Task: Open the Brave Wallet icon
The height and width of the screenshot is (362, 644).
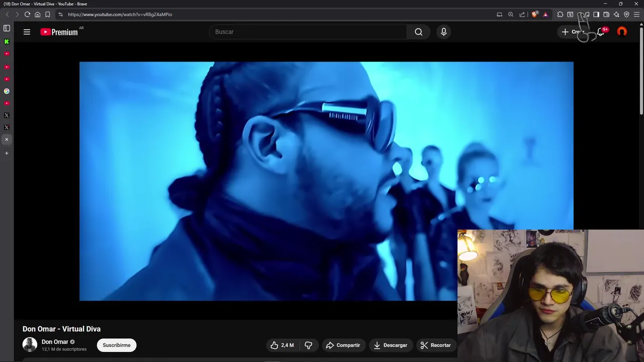Action: coord(606,15)
